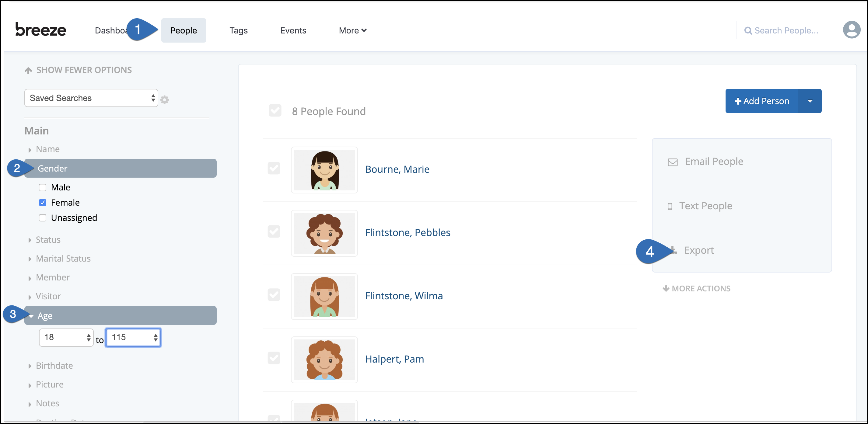The width and height of the screenshot is (868, 424).
Task: Click the breeze logo
Action: [41, 30]
